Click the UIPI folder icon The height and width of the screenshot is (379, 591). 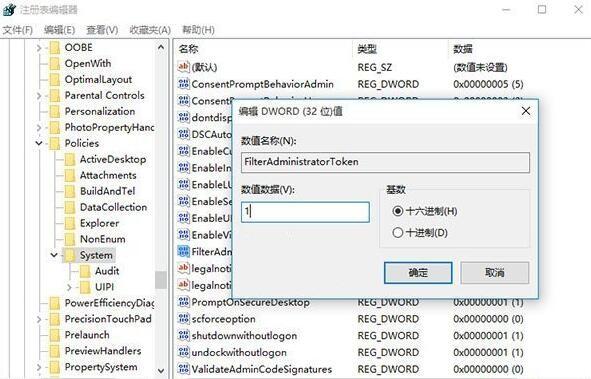(85, 287)
